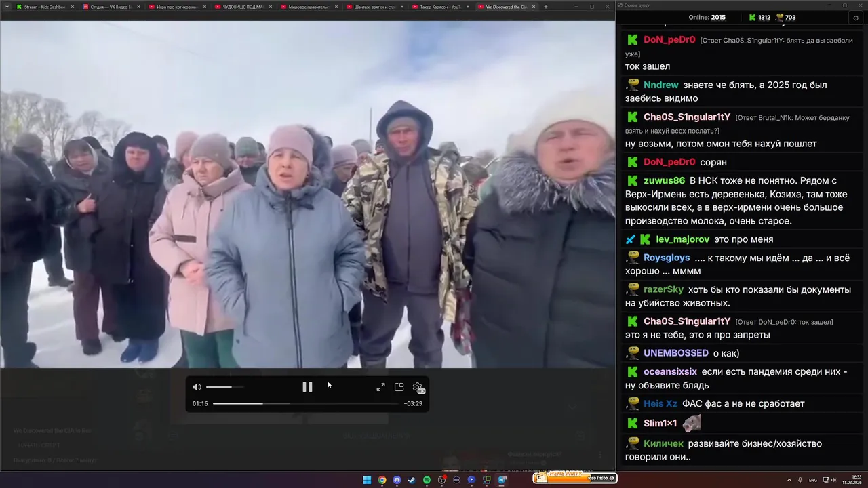Image resolution: width=868 pixels, height=488 pixels.
Task: Open OBS Studio from taskbar
Action: tap(441, 480)
